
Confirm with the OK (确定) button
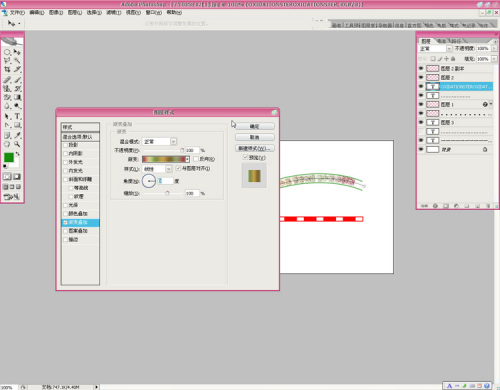(x=255, y=126)
